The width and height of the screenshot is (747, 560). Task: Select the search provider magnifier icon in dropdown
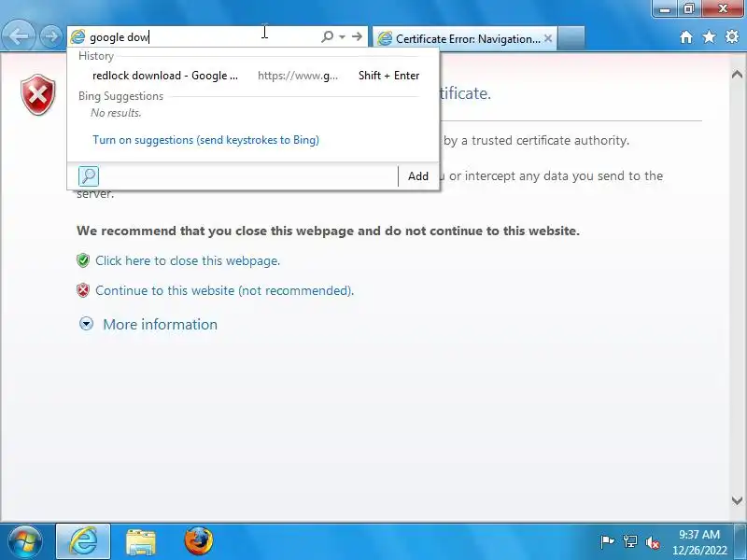click(x=89, y=176)
